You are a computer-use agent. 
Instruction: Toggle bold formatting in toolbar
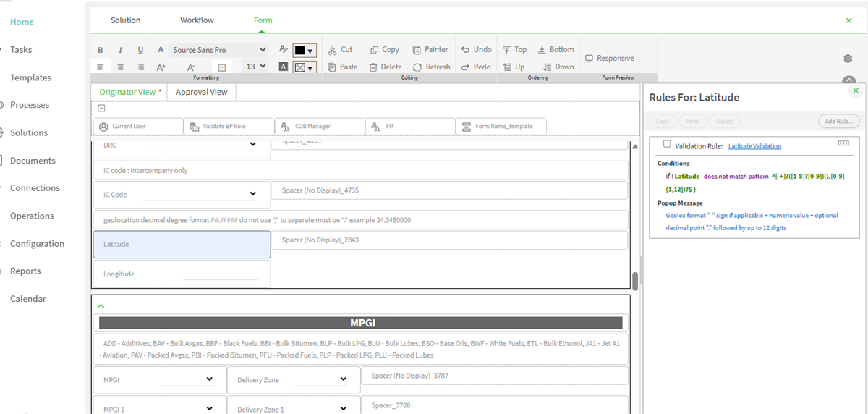coord(101,50)
